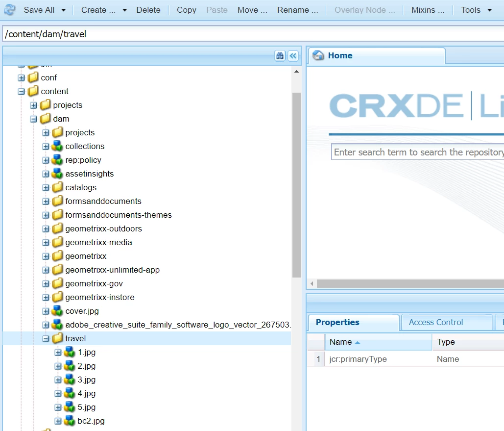Image resolution: width=504 pixels, height=431 pixels.
Task: Collapse the travel folder node
Action: (x=46, y=339)
